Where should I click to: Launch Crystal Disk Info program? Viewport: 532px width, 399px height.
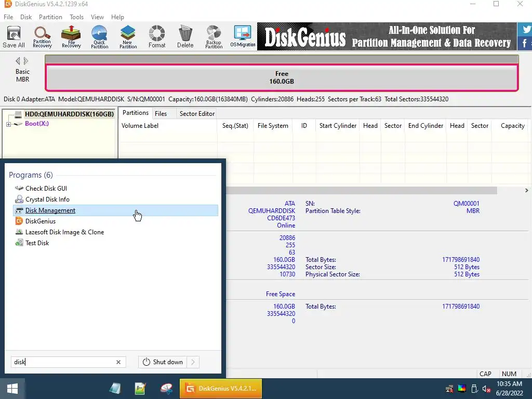click(x=115, y=199)
